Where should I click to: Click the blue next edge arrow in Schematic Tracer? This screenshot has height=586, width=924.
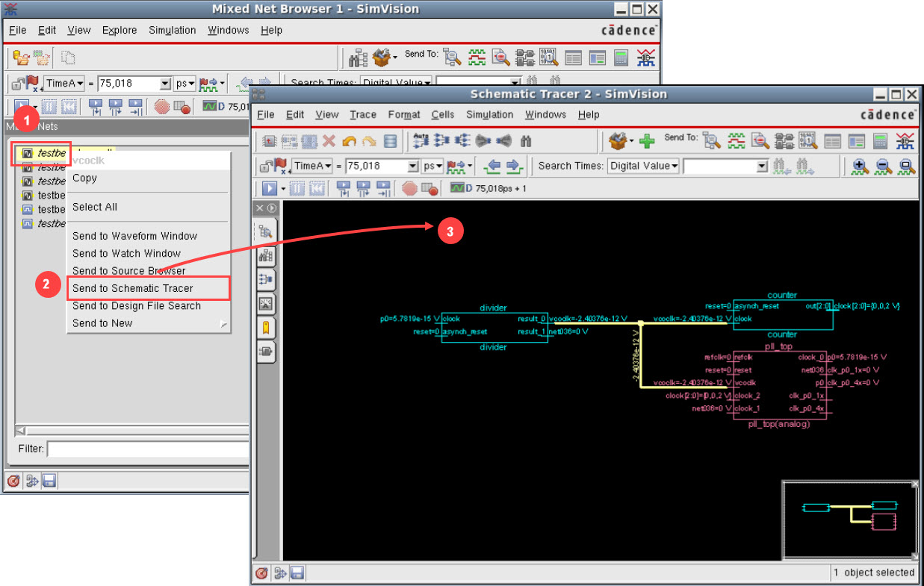tap(512, 166)
